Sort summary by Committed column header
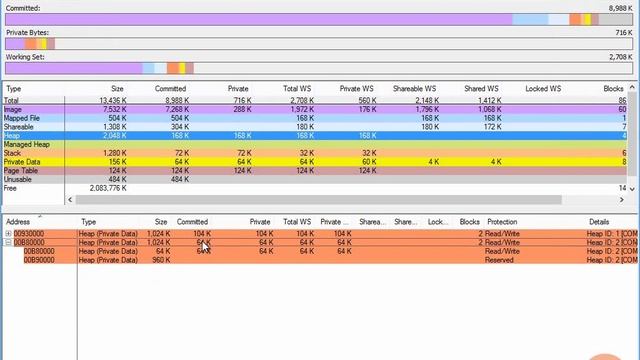This screenshot has width=640, height=360. coord(170,89)
